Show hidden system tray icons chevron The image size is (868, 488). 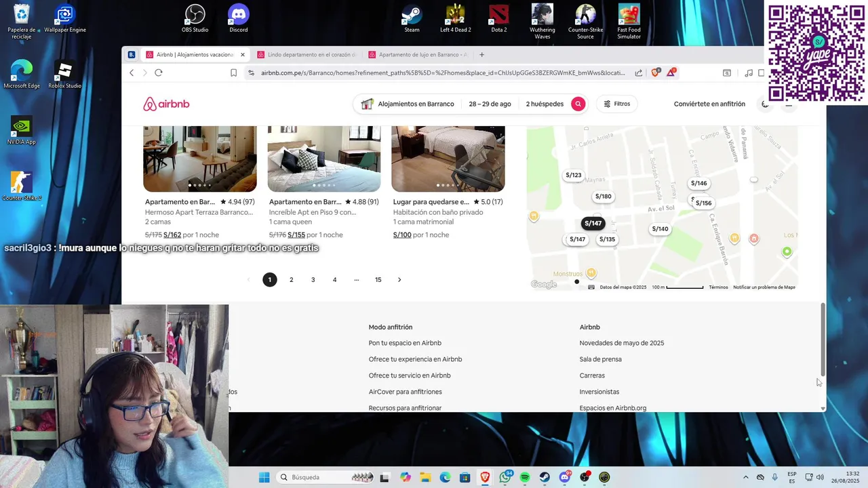point(745,477)
